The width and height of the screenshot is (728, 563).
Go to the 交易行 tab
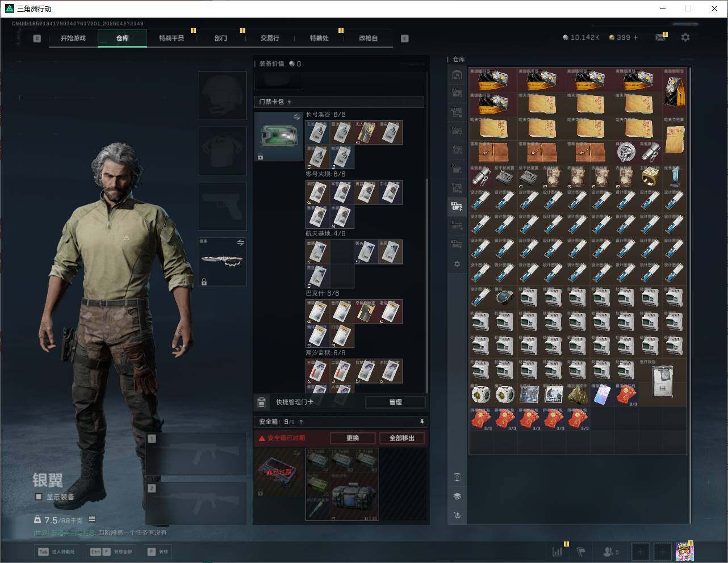coord(270,38)
